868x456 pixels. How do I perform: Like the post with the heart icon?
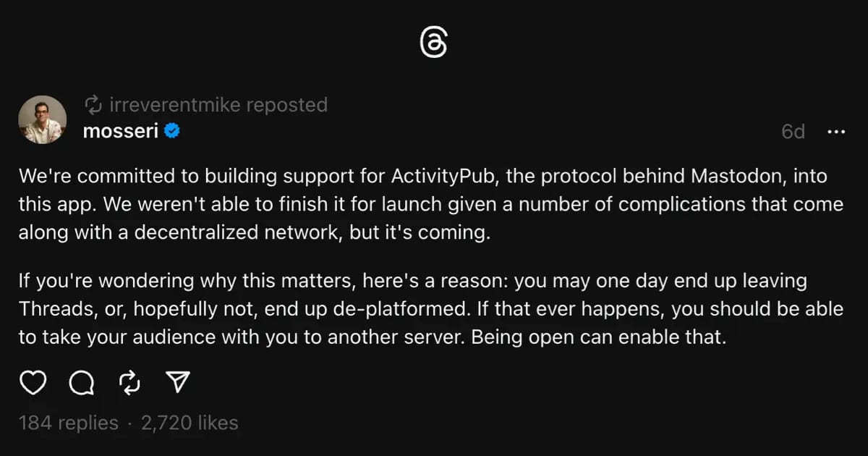33,383
